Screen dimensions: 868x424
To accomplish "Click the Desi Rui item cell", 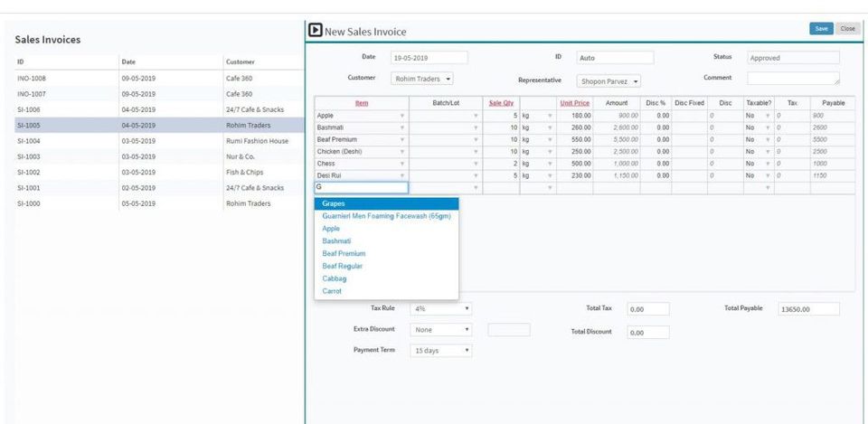I will [x=362, y=175].
